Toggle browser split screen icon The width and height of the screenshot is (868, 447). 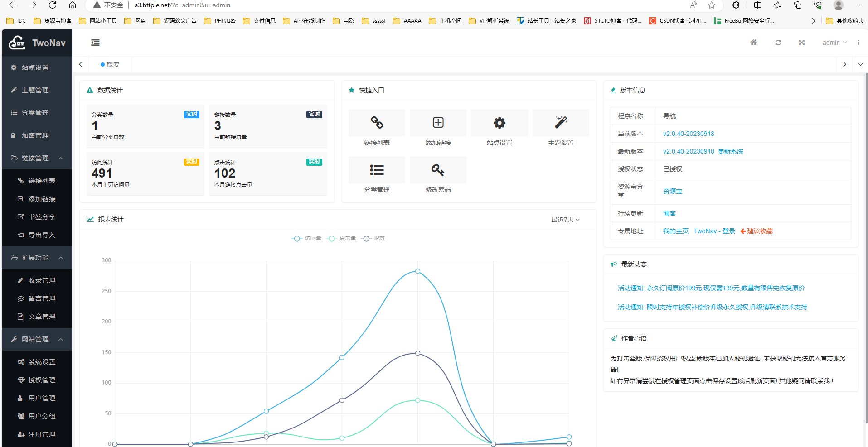[757, 5]
